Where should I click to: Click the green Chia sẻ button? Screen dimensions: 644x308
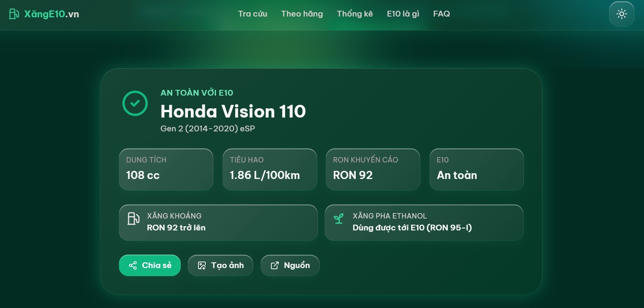(150, 265)
